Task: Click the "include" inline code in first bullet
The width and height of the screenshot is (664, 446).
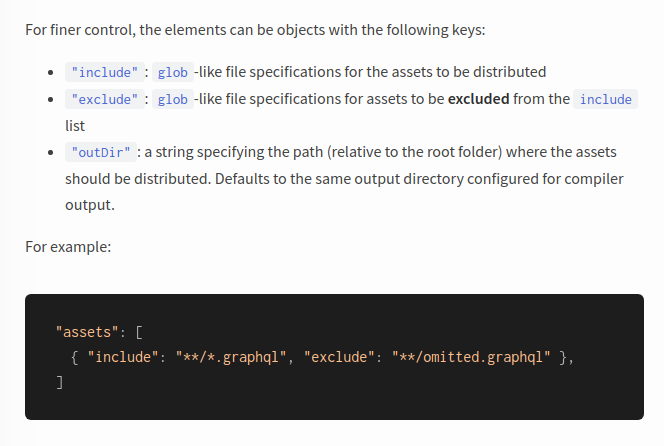Action: [105, 72]
